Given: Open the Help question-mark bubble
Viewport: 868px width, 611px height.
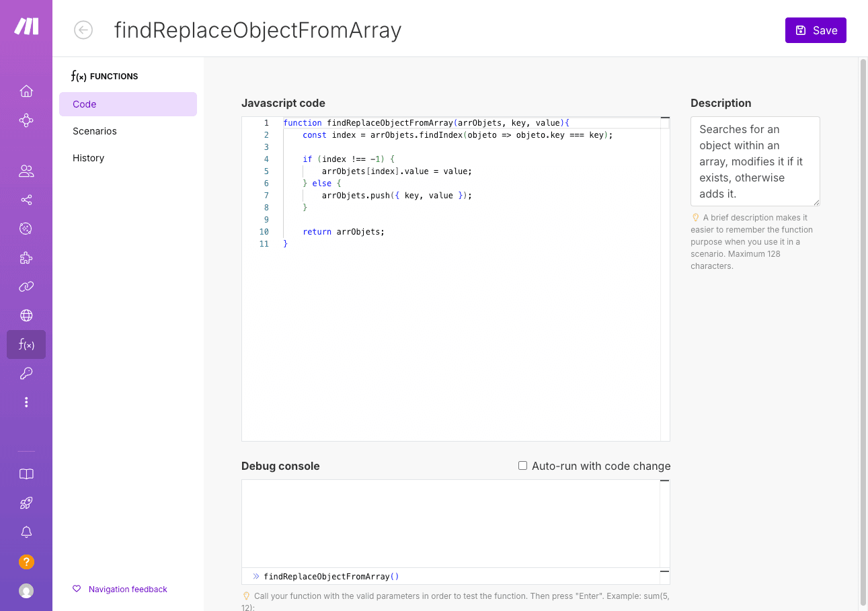Looking at the screenshot, I should [x=26, y=561].
